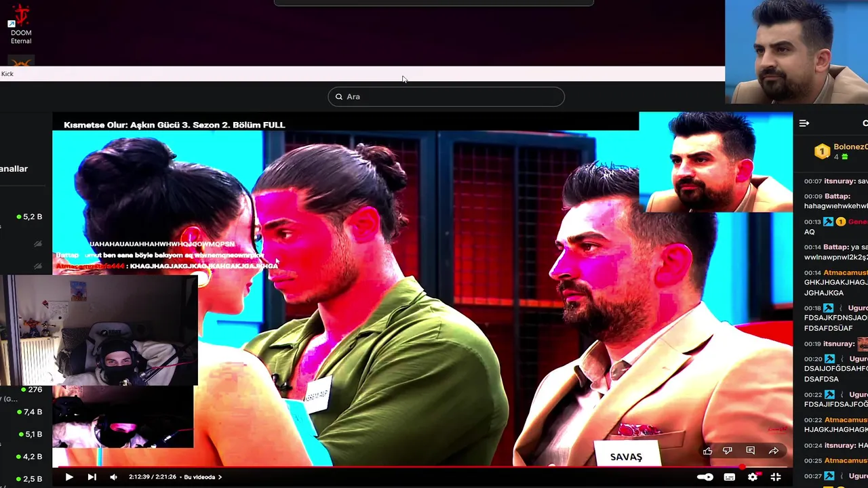Open video settings gear menu
The image size is (868, 488).
(753, 477)
